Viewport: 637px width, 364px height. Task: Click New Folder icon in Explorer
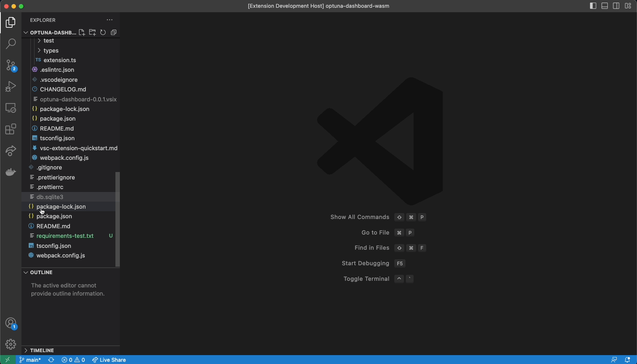92,33
